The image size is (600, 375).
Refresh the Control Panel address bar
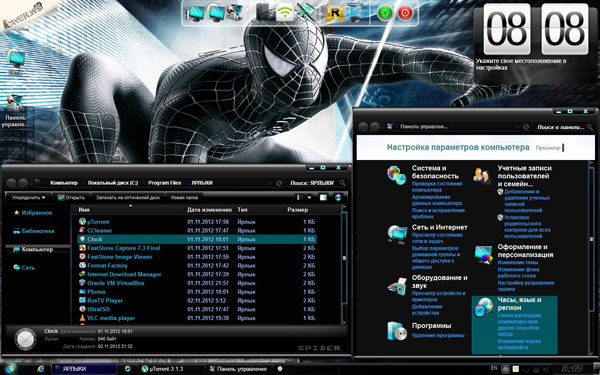pos(526,127)
